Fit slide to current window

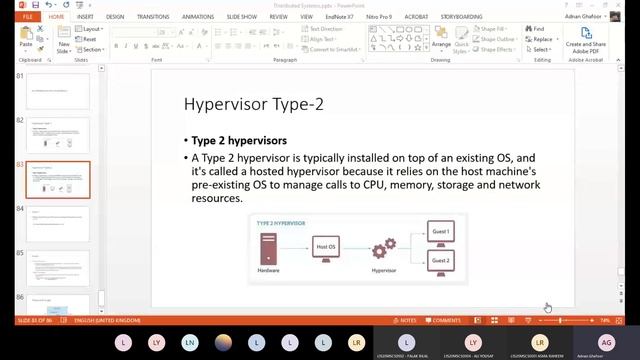619,320
